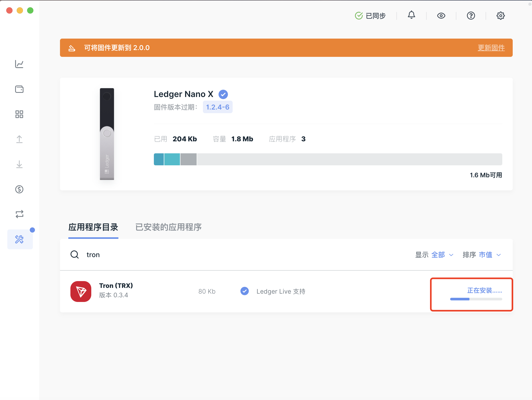This screenshot has width=532, height=400.
Task: Expand the 显示 全部 filter dropdown
Action: 434,255
